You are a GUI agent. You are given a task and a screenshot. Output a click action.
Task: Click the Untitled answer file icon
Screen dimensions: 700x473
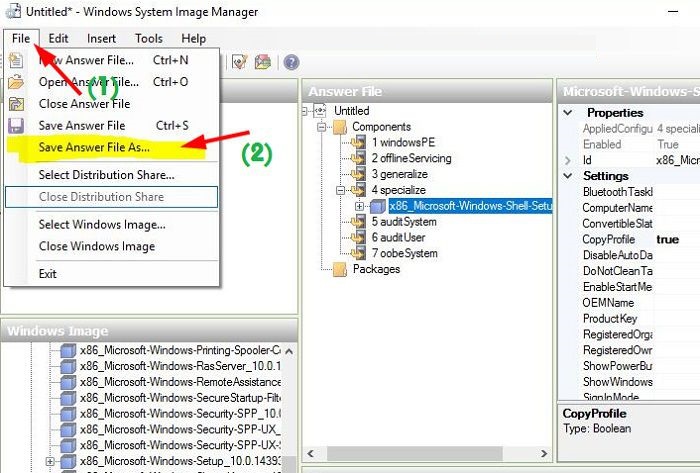pyautogui.click(x=320, y=111)
